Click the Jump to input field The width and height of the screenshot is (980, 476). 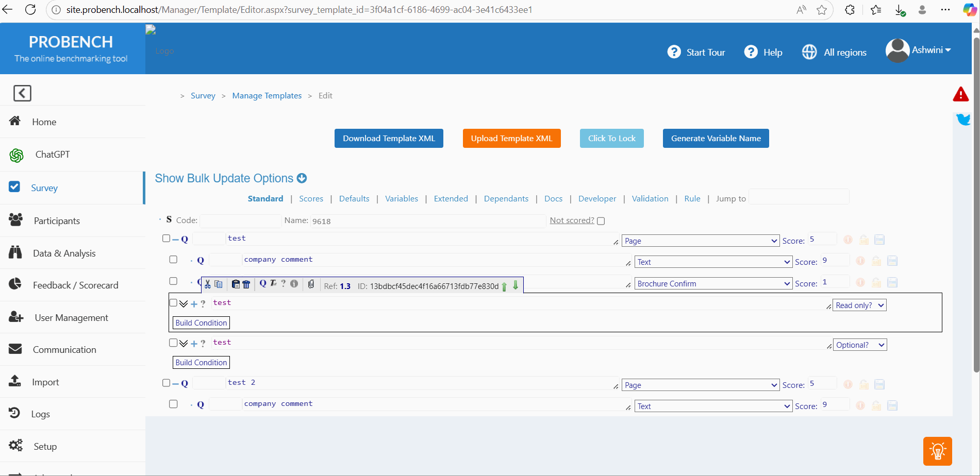pos(799,197)
